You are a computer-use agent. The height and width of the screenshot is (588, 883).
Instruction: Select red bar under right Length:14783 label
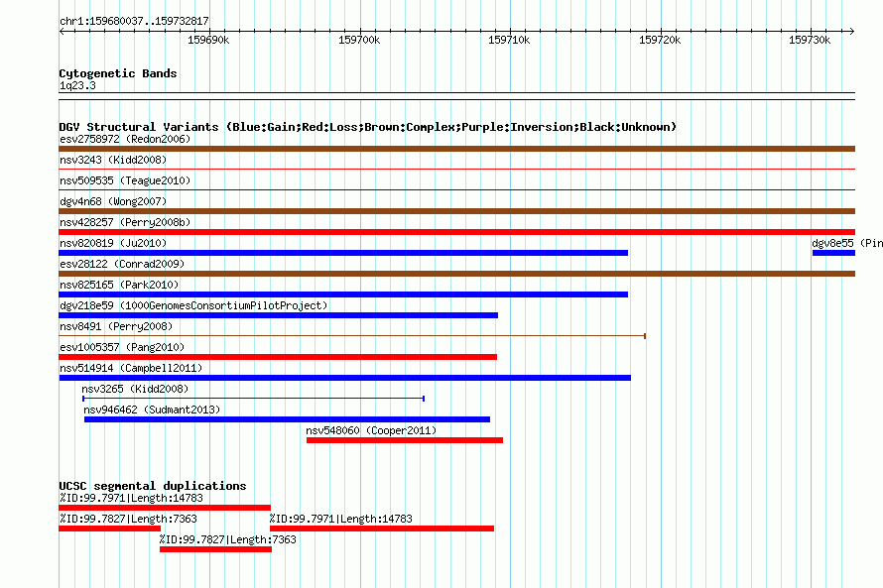click(382, 529)
